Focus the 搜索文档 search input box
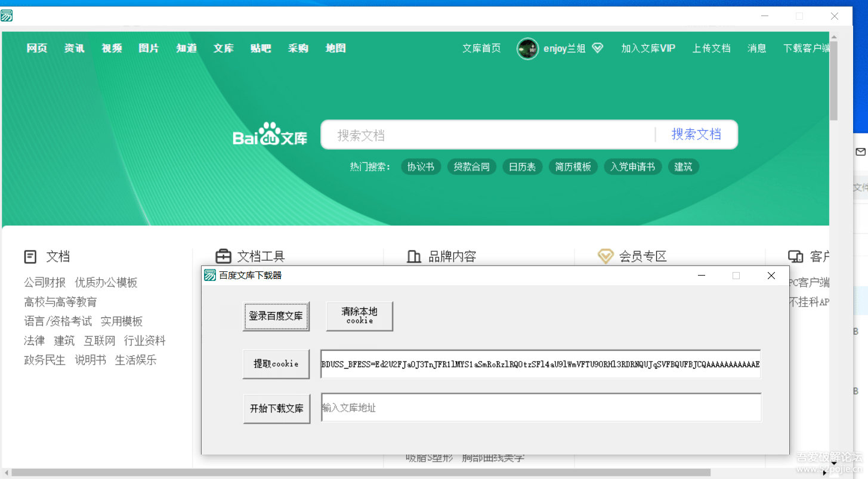This screenshot has height=479, width=868. (488, 135)
